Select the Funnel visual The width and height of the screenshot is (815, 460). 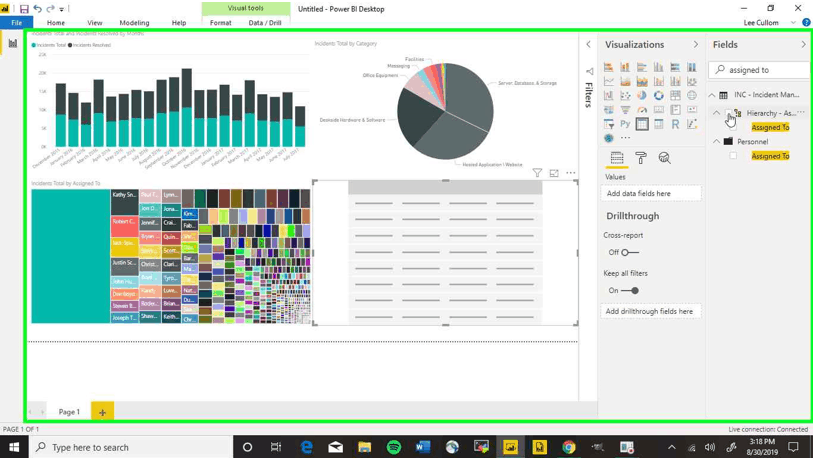pyautogui.click(x=625, y=110)
